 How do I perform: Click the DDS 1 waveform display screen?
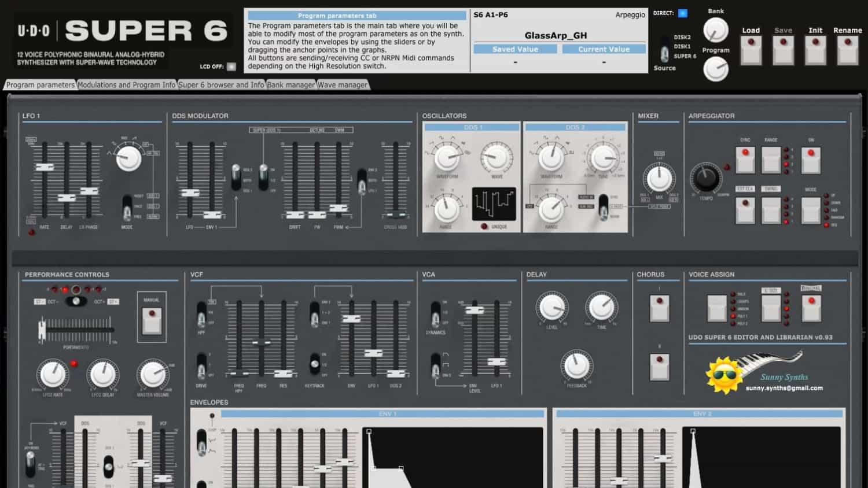tap(494, 204)
